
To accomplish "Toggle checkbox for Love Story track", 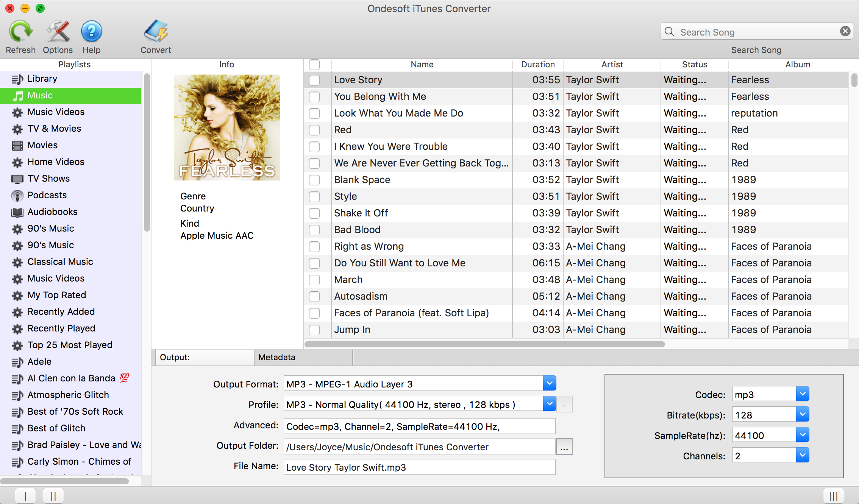I will [315, 79].
